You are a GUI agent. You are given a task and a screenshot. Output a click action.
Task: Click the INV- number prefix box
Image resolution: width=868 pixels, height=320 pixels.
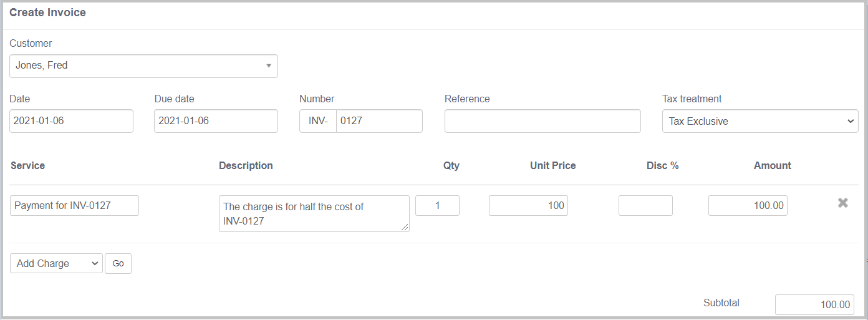point(318,121)
